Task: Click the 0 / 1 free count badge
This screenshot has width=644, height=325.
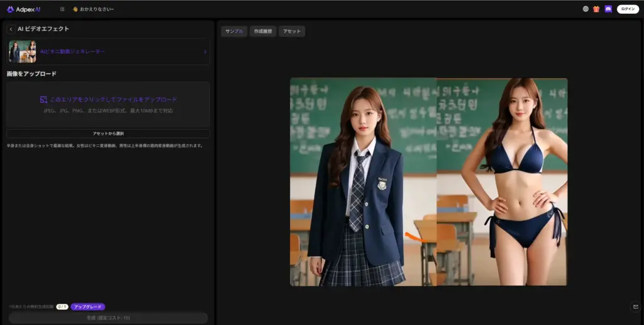Action: pos(62,307)
